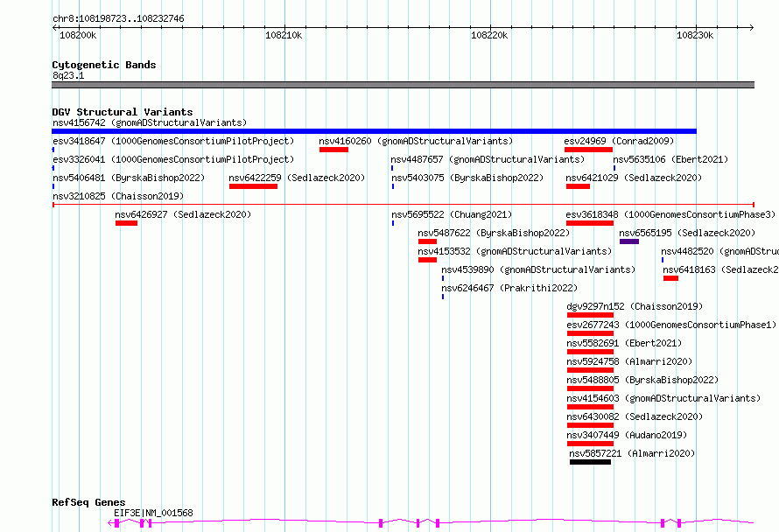Click nsv5488805 red variant bar
The height and width of the screenshot is (532, 779).
(x=590, y=388)
